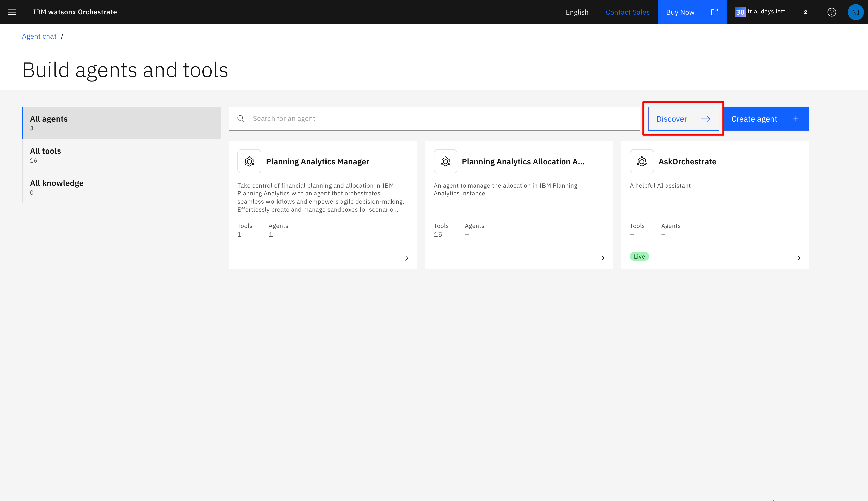
Task: Select the All agents tab
Action: 121,123
